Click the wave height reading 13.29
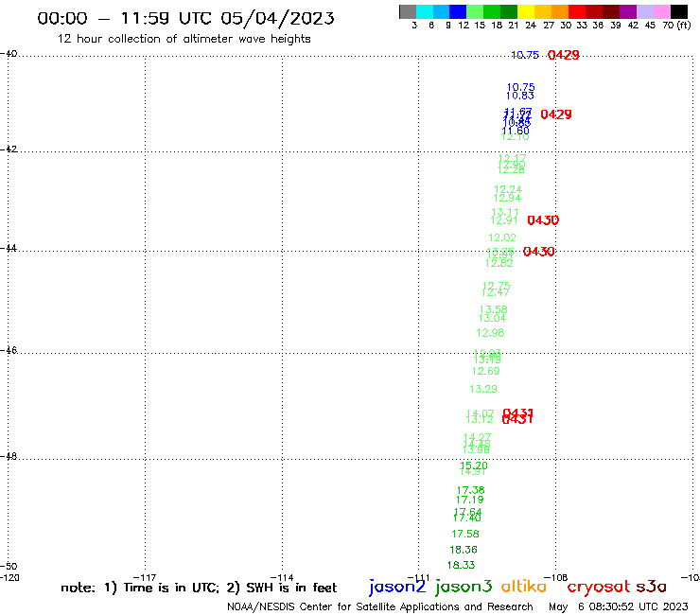 483,390
